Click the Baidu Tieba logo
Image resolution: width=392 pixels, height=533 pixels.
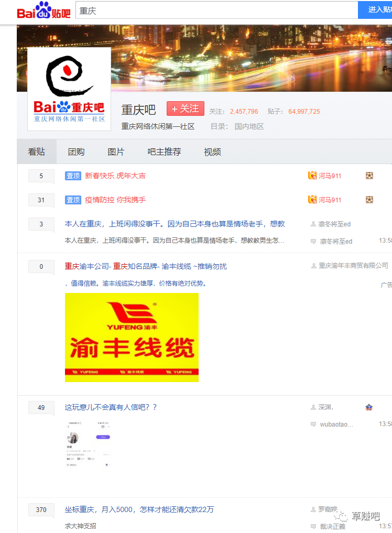(43, 10)
